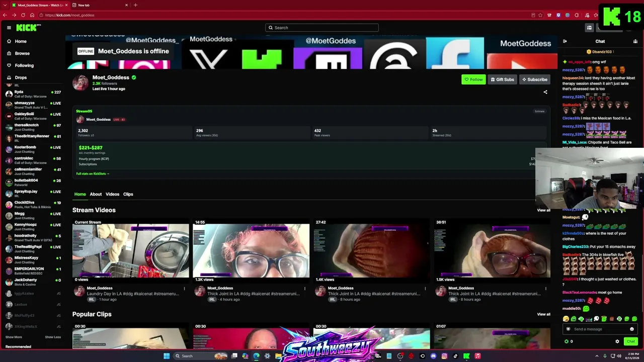The width and height of the screenshot is (644, 362).
Task: Switch to the About tab
Action: point(96,194)
